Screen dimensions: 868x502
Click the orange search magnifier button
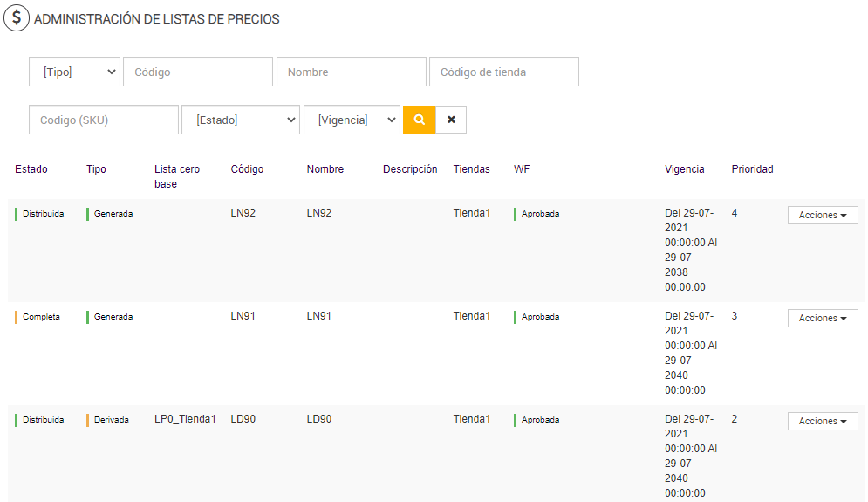pos(419,120)
